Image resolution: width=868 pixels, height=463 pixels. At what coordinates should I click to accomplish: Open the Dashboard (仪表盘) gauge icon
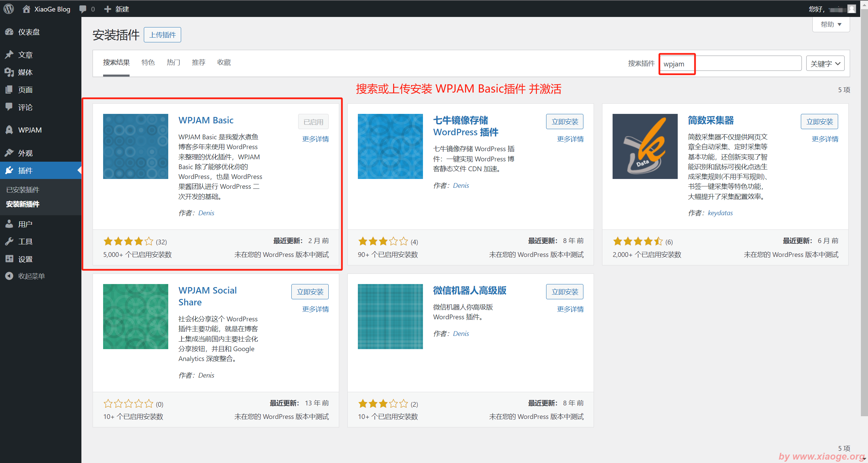pyautogui.click(x=9, y=32)
